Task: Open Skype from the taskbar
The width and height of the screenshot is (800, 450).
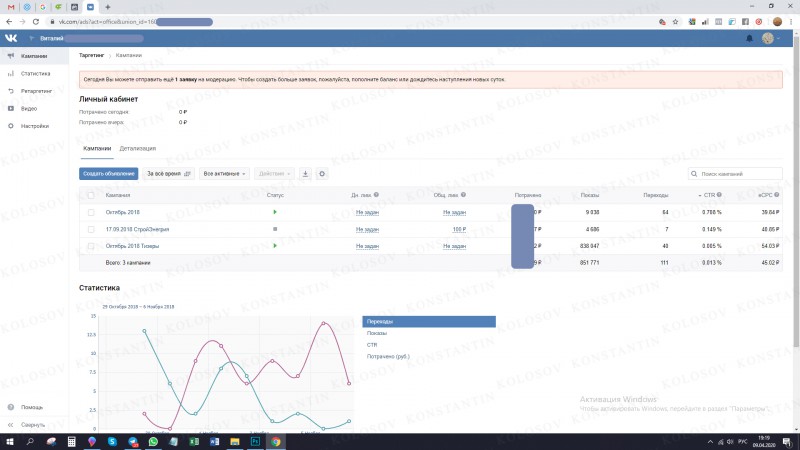Action: click(112, 442)
